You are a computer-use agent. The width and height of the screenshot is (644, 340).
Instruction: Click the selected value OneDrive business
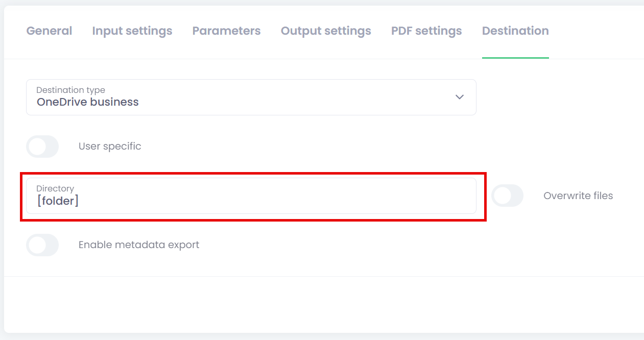click(x=88, y=102)
